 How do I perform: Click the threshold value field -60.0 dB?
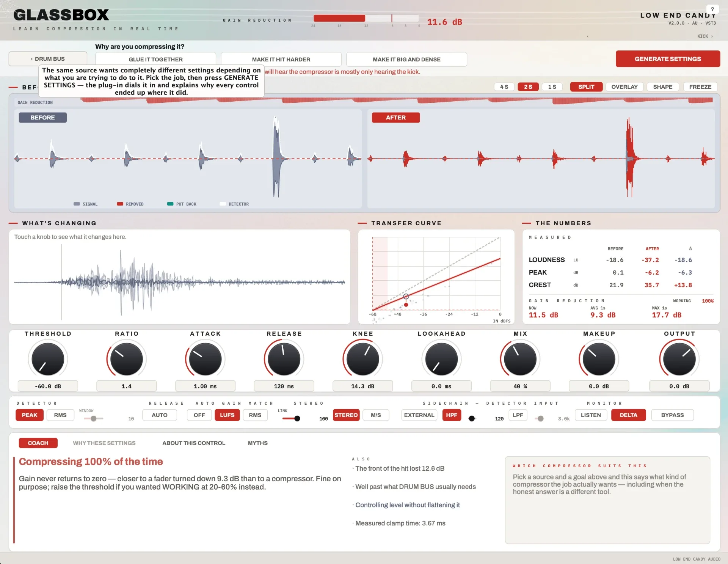coord(48,386)
